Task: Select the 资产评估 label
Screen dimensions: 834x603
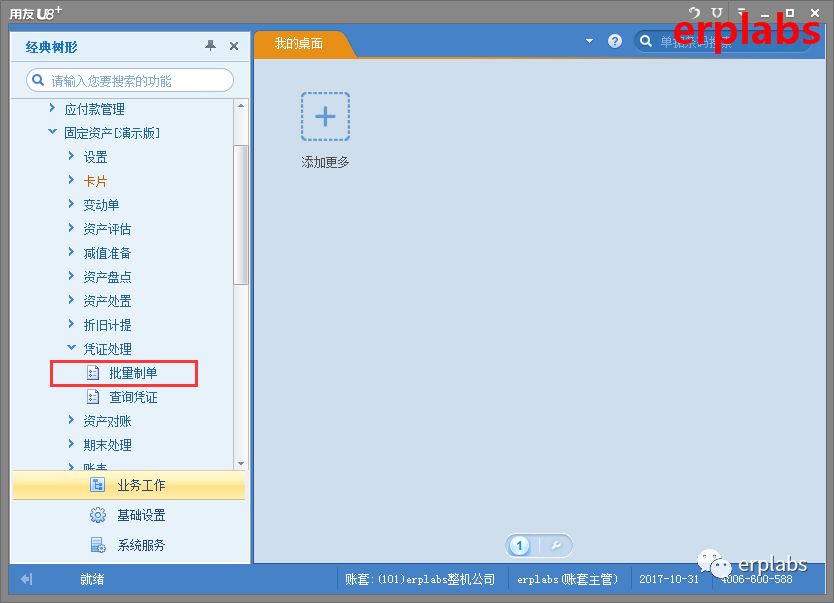Action: click(x=107, y=229)
